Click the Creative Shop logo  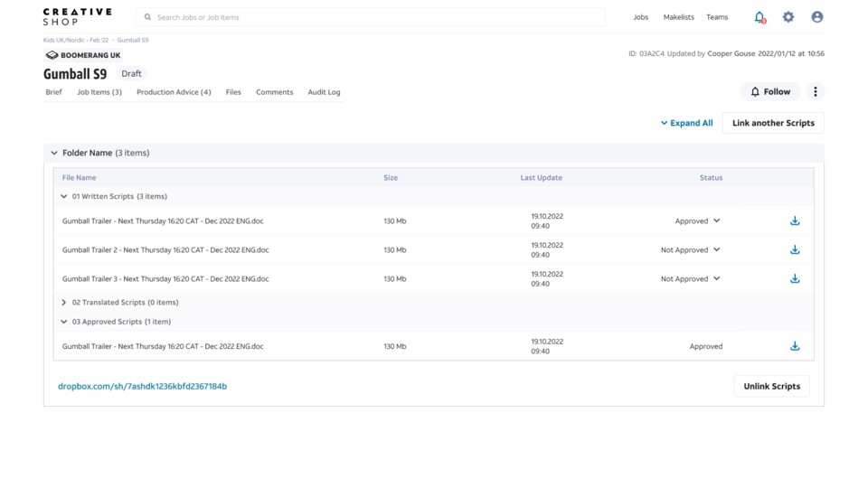pos(78,17)
